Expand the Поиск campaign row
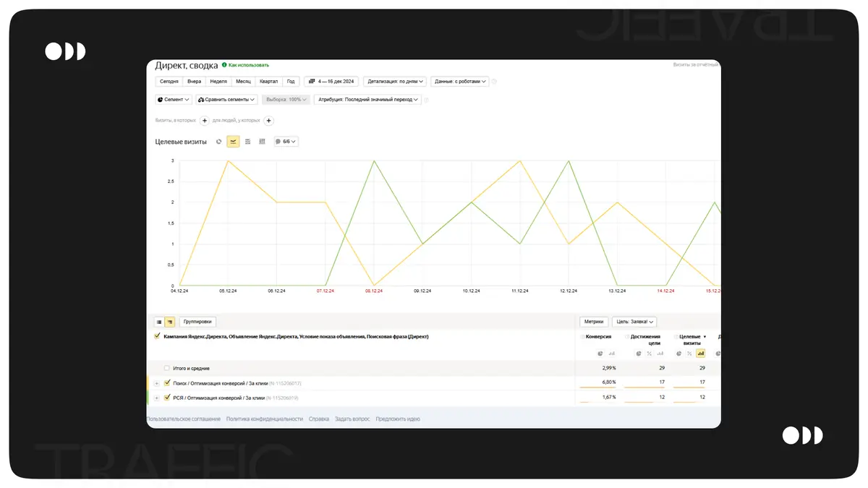Screen dimensions: 868x488 (x=157, y=383)
